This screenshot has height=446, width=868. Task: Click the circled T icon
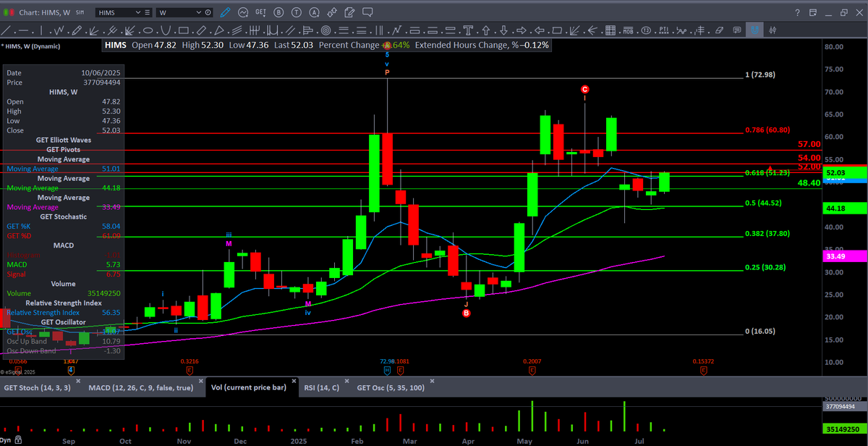coord(297,12)
